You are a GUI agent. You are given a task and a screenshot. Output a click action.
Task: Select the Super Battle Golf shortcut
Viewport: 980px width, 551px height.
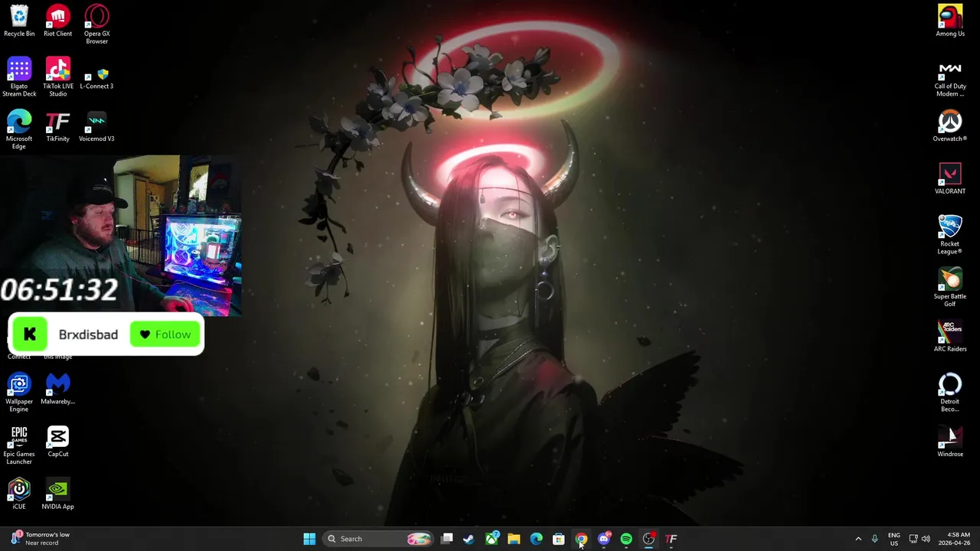tap(950, 288)
